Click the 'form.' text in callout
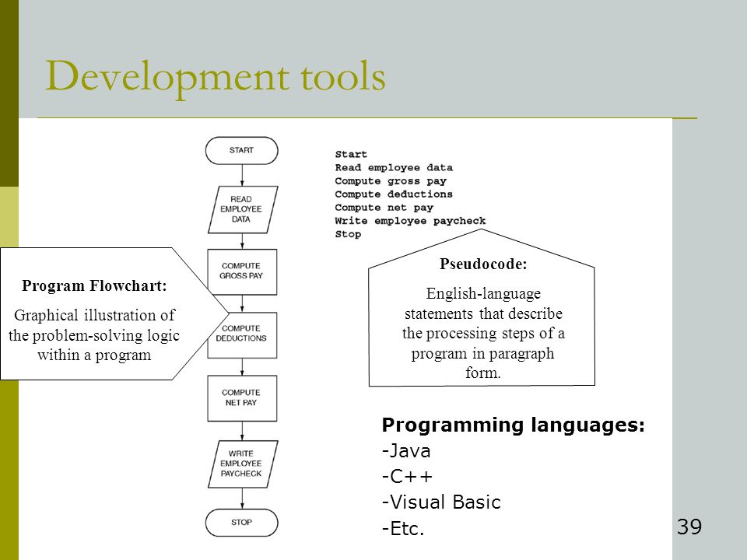 click(483, 373)
